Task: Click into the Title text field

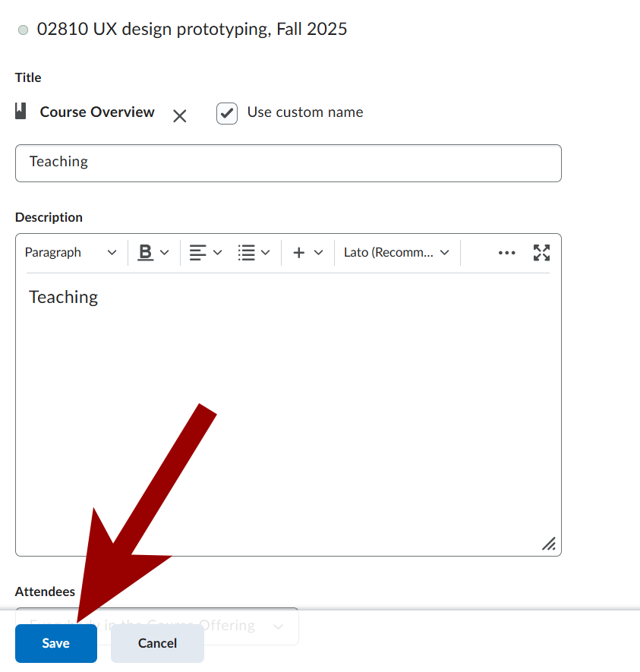Action: (x=288, y=163)
